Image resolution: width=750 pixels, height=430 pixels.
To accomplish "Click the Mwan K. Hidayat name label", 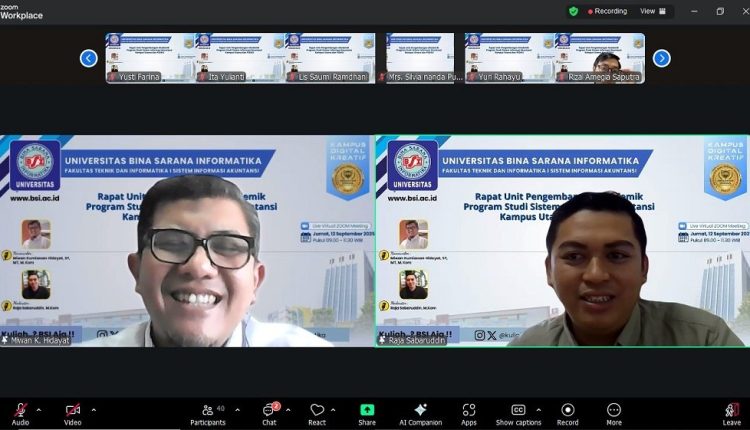I will coord(37,341).
